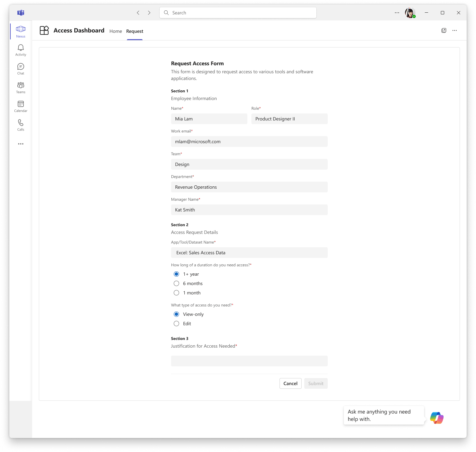Click the Manager Name field Kat Smith
Image resolution: width=476 pixels, height=452 pixels.
pos(249,210)
